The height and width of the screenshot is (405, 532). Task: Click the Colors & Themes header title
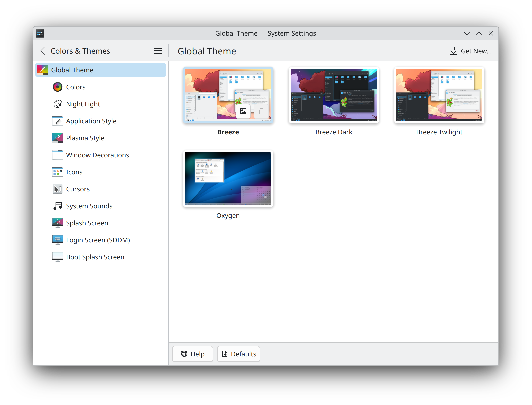(x=80, y=51)
